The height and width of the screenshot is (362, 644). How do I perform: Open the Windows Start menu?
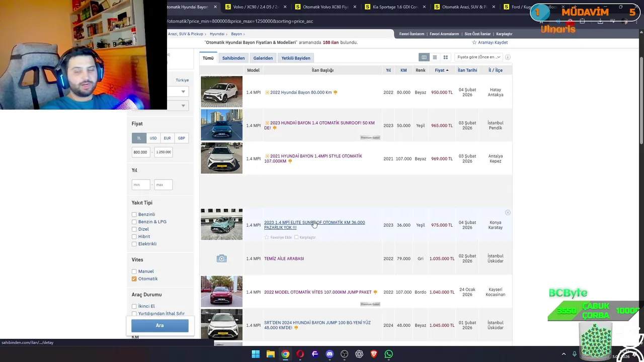[x=256, y=354]
